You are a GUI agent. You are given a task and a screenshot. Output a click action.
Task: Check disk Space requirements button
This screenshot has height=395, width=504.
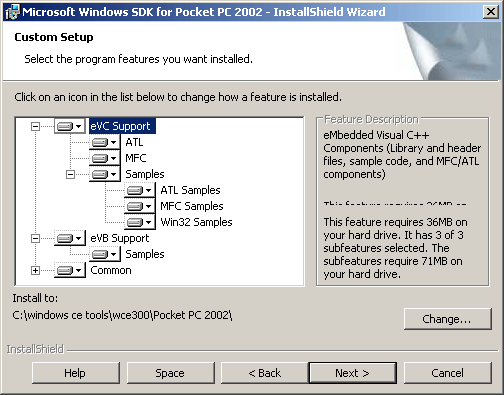(x=170, y=373)
